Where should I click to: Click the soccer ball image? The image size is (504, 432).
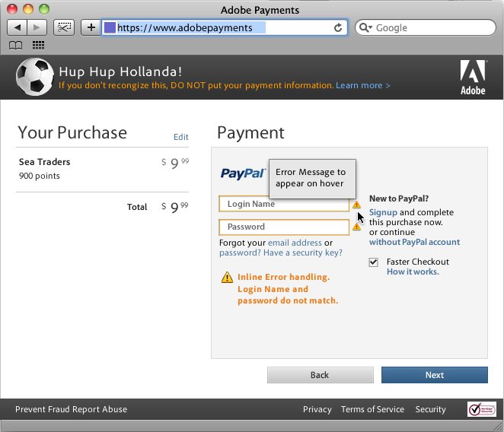pos(34,77)
